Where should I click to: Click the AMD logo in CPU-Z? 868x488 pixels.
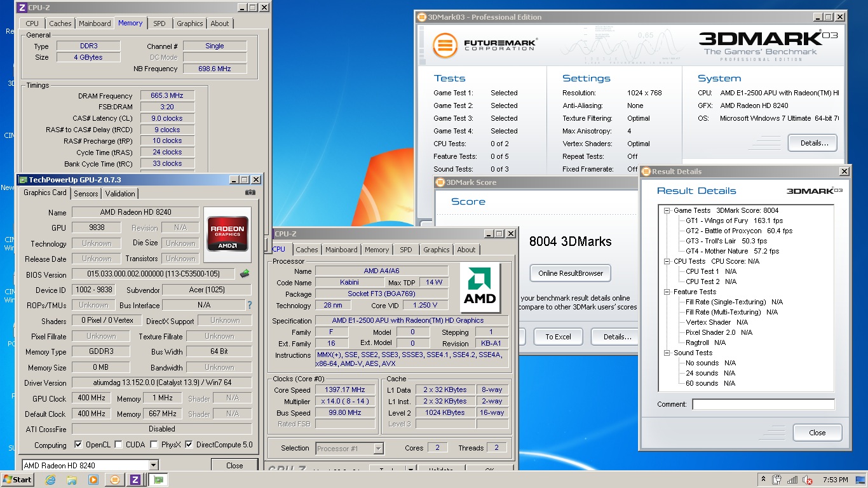click(x=480, y=288)
